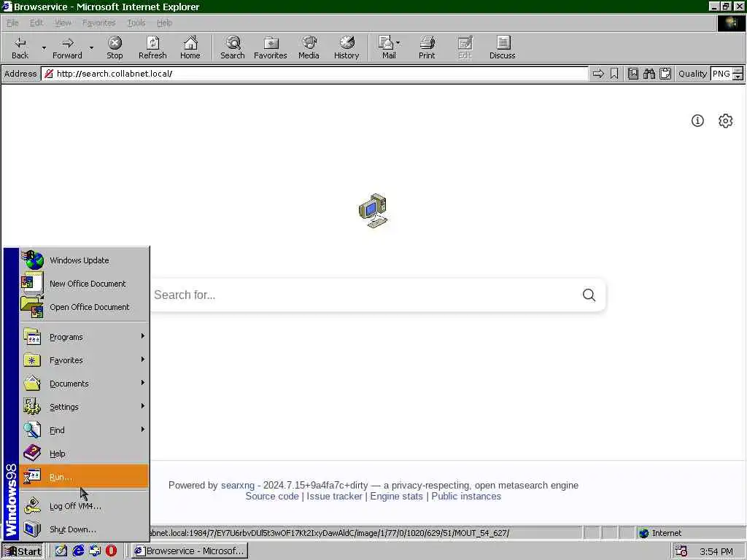The width and height of the screenshot is (747, 560).
Task: Open SearXNG preferences gear icon
Action: pos(726,121)
